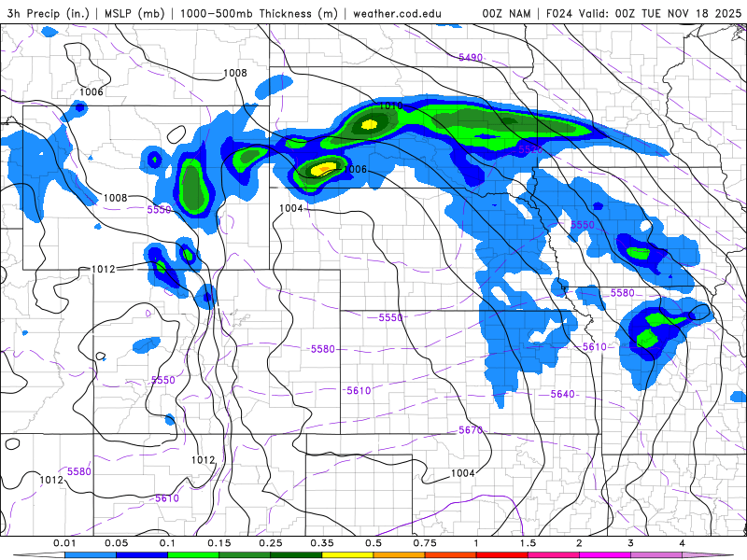Click the '1008' isobar label left of '5550'

tap(115, 198)
